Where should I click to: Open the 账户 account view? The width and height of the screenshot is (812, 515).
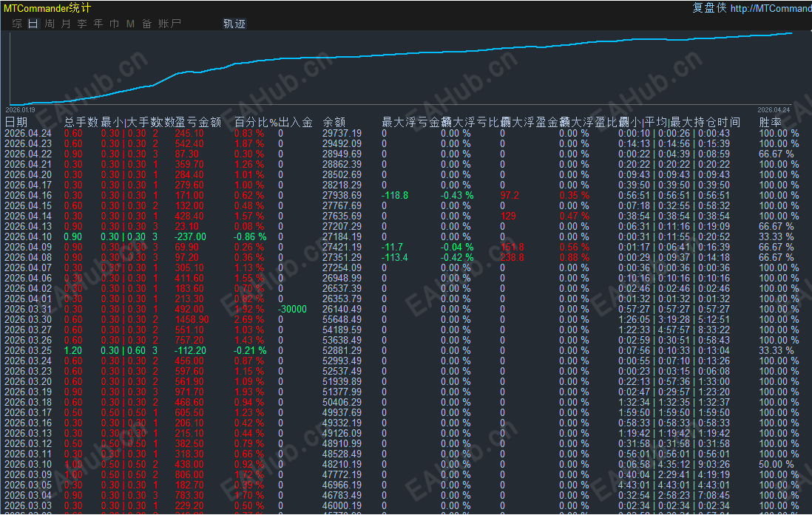coord(169,23)
